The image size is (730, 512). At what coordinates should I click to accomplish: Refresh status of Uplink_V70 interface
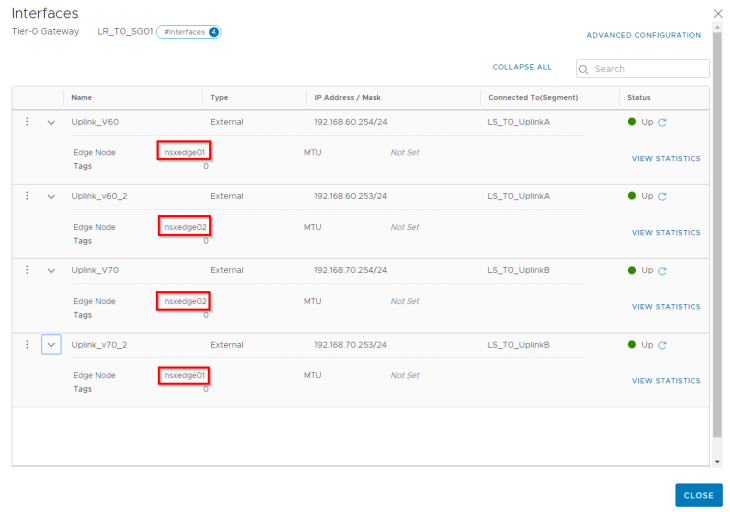(x=662, y=271)
